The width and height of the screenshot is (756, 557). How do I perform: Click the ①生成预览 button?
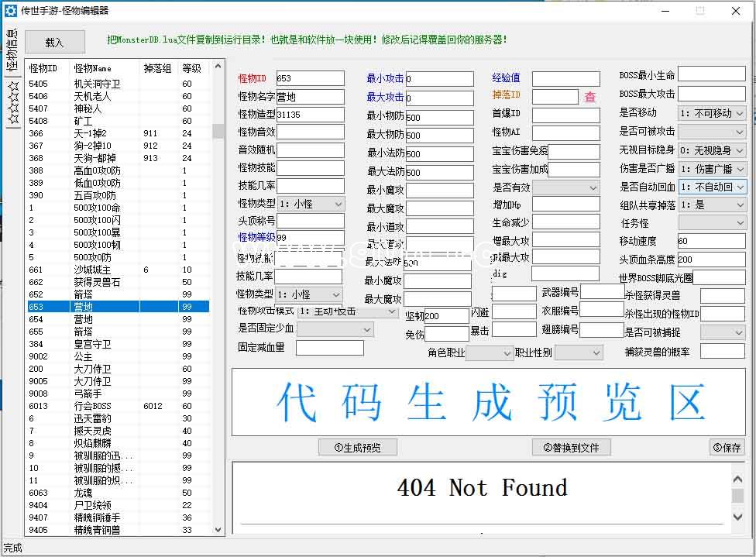(x=357, y=448)
